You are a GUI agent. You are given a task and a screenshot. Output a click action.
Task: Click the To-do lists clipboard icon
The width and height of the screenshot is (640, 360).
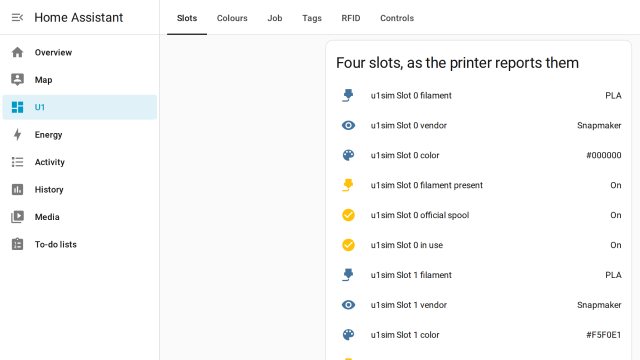click(x=17, y=244)
